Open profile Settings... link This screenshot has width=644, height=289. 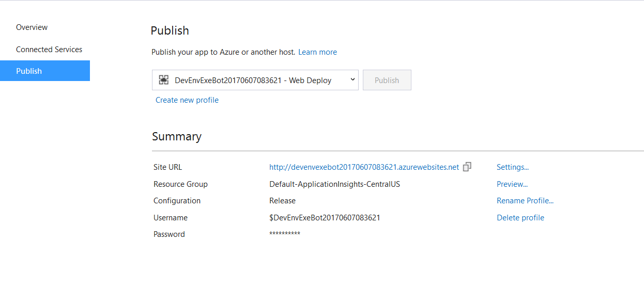513,167
